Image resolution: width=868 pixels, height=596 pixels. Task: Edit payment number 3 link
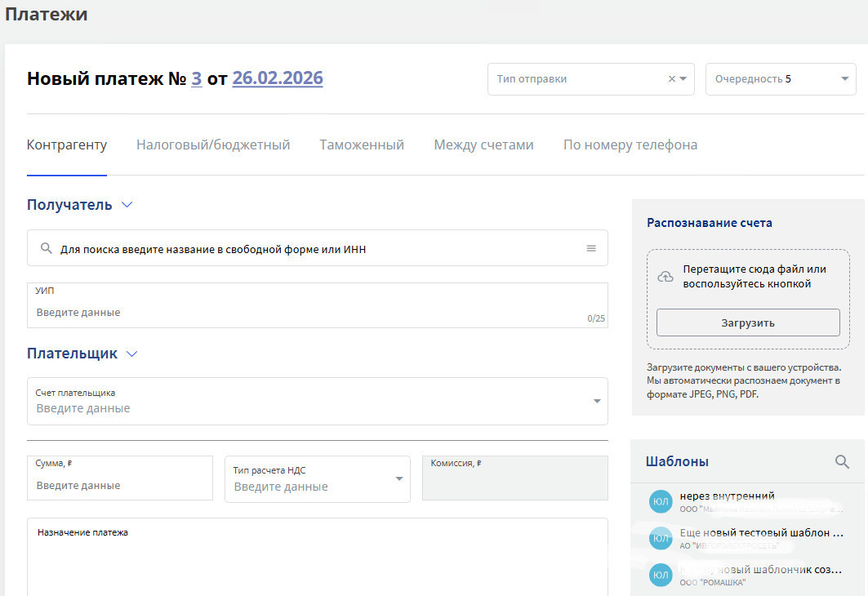coord(197,78)
